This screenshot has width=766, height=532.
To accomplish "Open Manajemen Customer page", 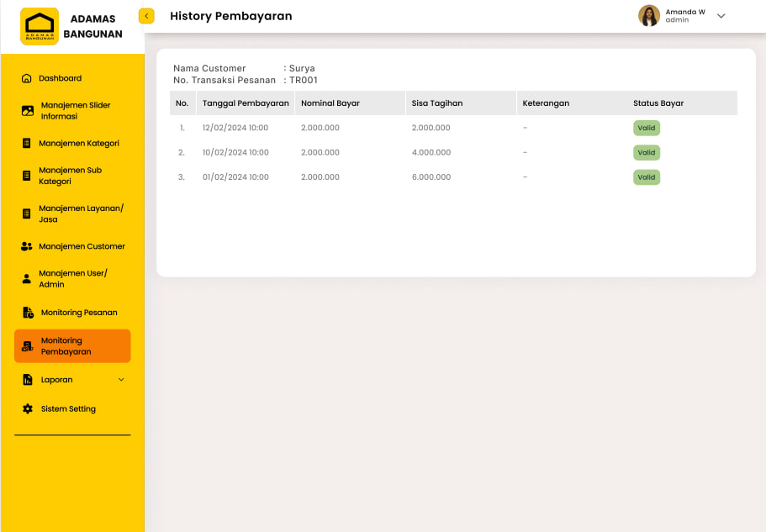I will pos(82,246).
